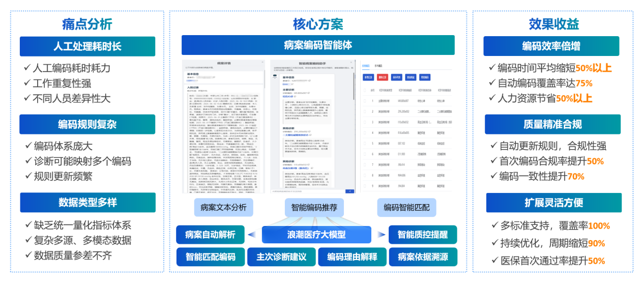Close the 智能病案编码助手 panel
644x283 pixels.
click(352, 63)
